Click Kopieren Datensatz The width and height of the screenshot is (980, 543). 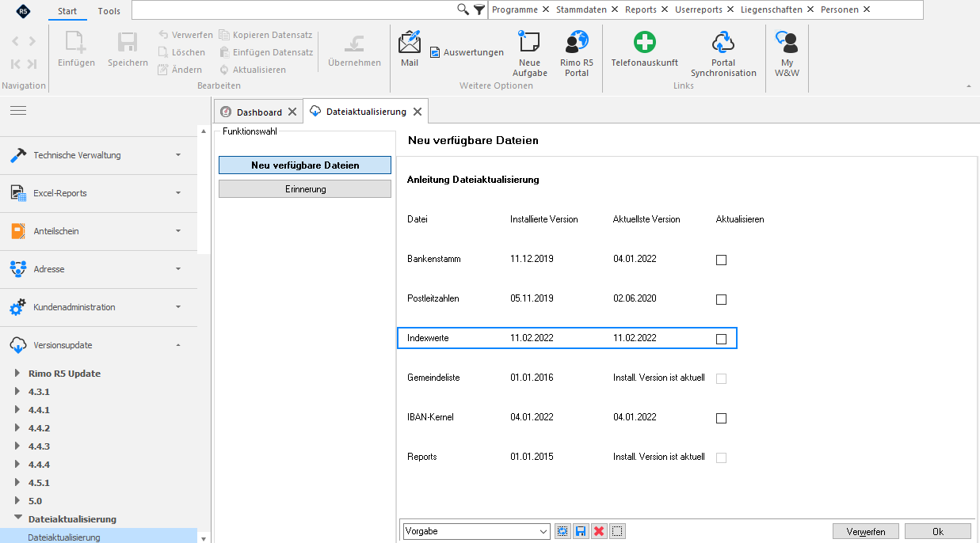pyautogui.click(x=265, y=35)
